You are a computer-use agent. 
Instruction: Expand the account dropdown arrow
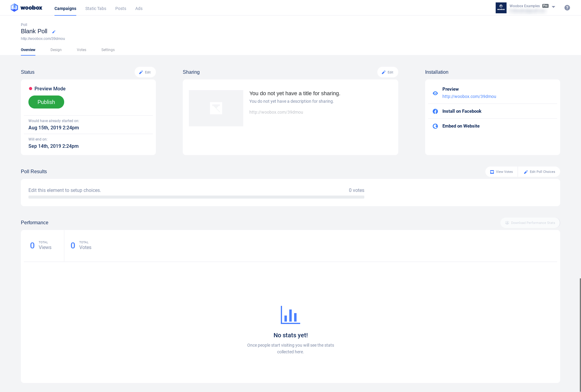pos(553,7)
